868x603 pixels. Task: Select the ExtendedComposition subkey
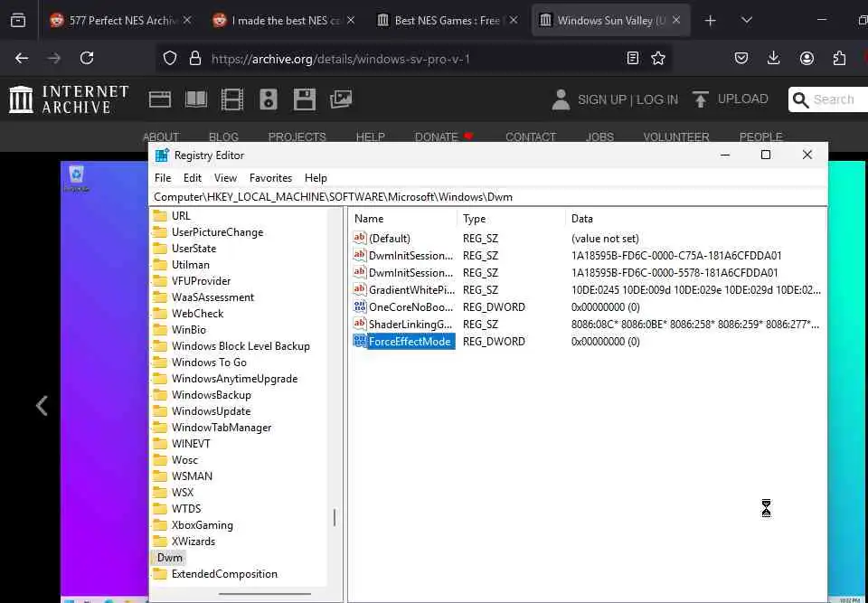(x=224, y=574)
